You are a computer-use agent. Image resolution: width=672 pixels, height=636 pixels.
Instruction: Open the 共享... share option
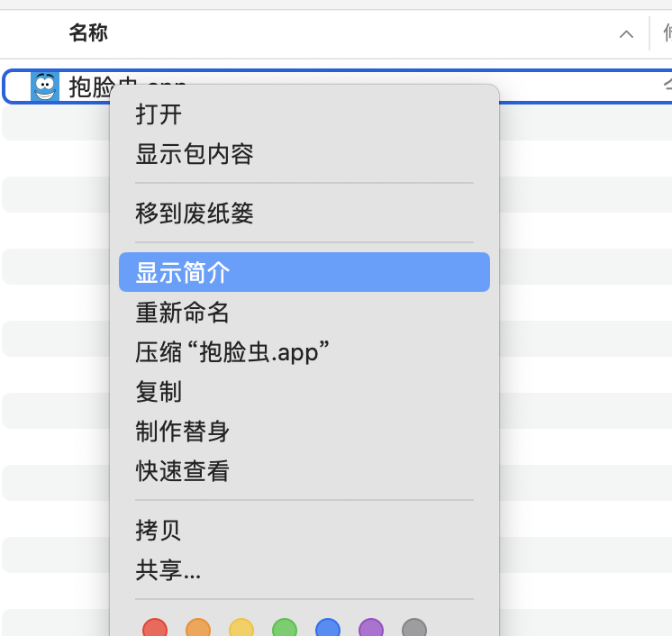click(168, 570)
